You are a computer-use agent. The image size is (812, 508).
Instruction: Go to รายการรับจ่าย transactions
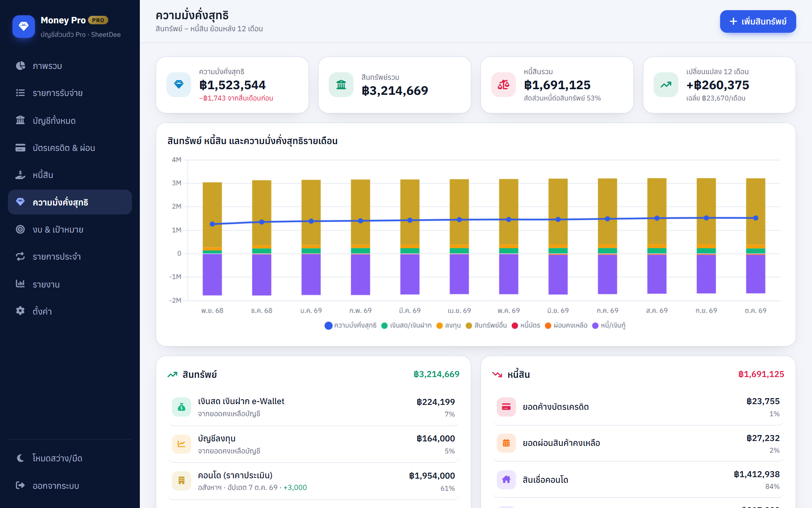pos(70,93)
